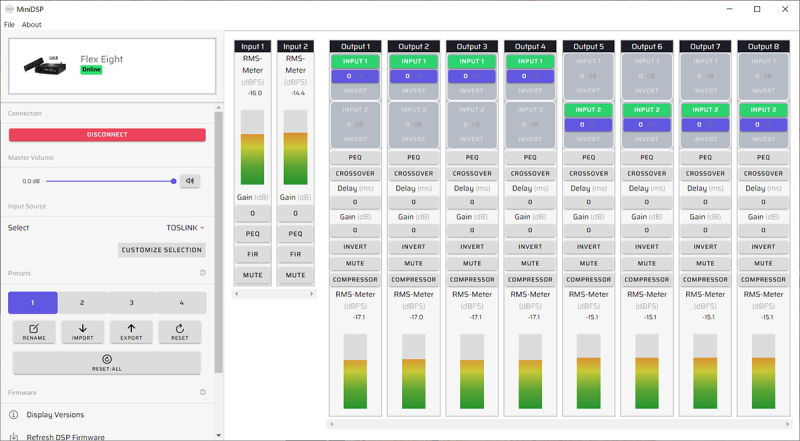Enable Input 2 routing for Output 1
The image size is (800, 441).
355,109
